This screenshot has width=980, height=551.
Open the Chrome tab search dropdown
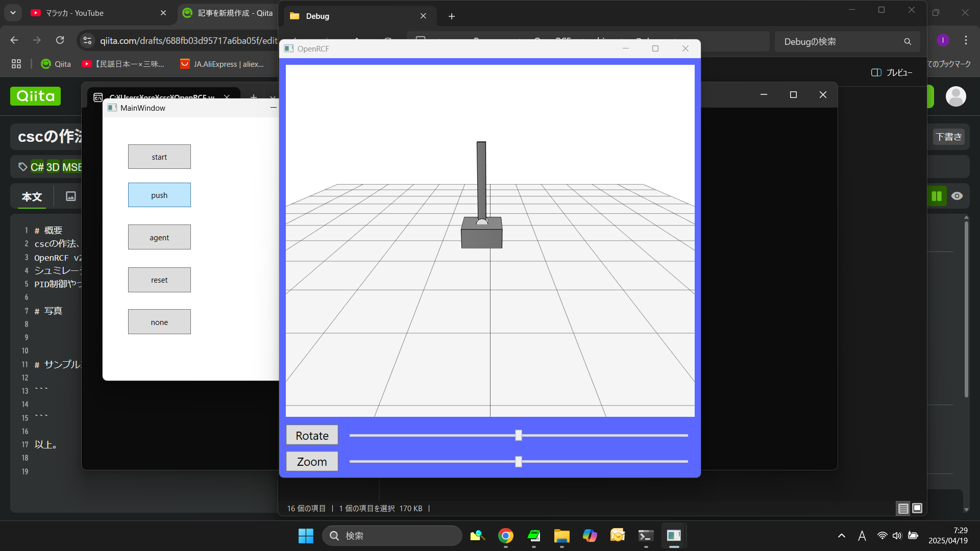(x=13, y=13)
